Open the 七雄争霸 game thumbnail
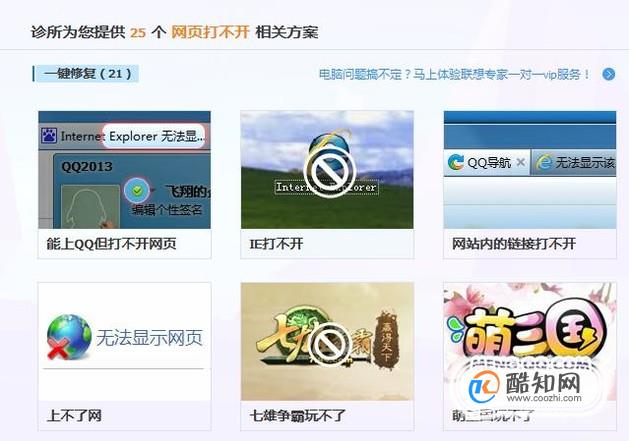Image resolution: width=629 pixels, height=441 pixels. pyautogui.click(x=327, y=341)
